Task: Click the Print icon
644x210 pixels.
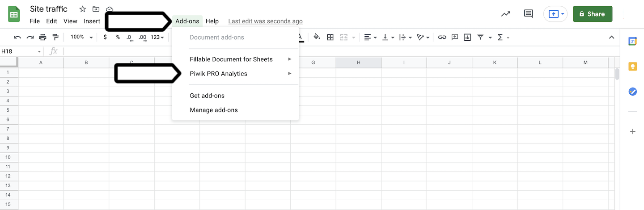Action: [42, 37]
